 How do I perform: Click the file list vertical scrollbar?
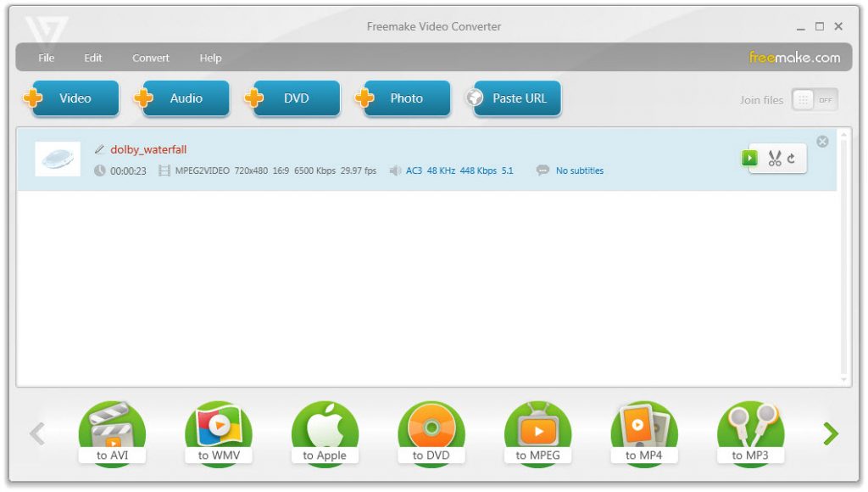coord(843,257)
